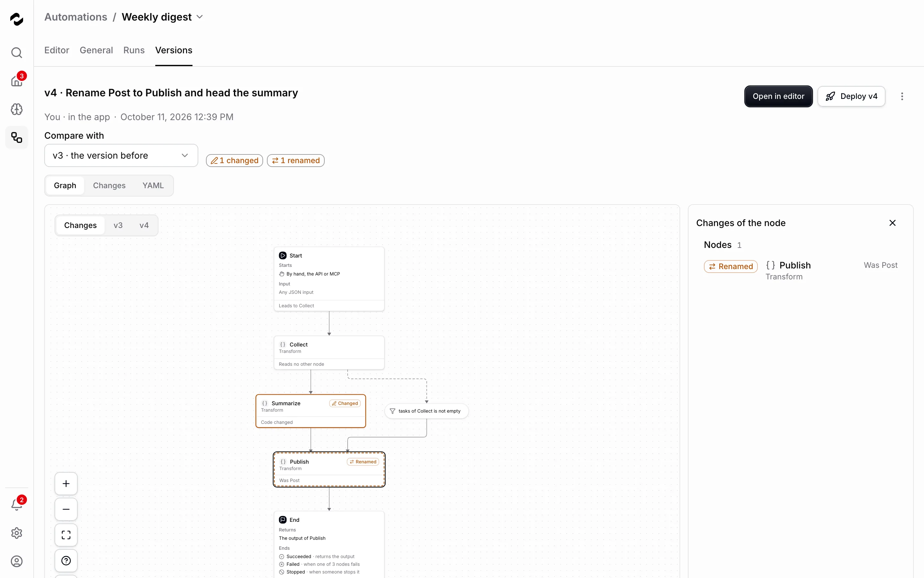Open the three-dot more options menu

coord(902,96)
